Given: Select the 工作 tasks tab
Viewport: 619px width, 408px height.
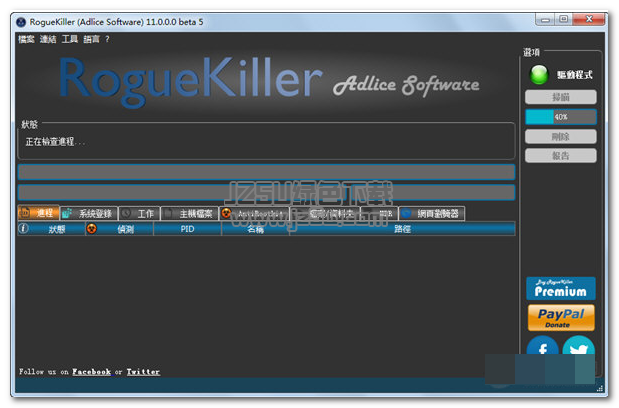Looking at the screenshot, I should (139, 213).
